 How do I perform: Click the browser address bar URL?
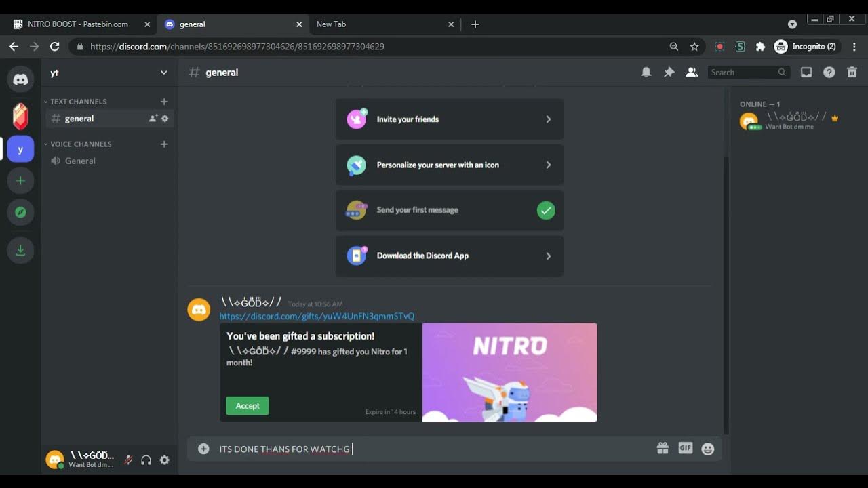pos(237,47)
